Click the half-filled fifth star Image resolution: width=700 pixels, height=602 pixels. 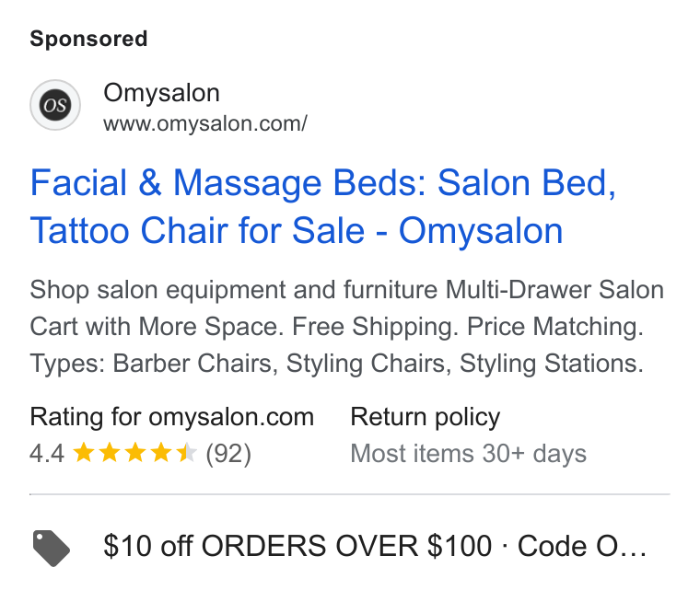[x=187, y=453]
